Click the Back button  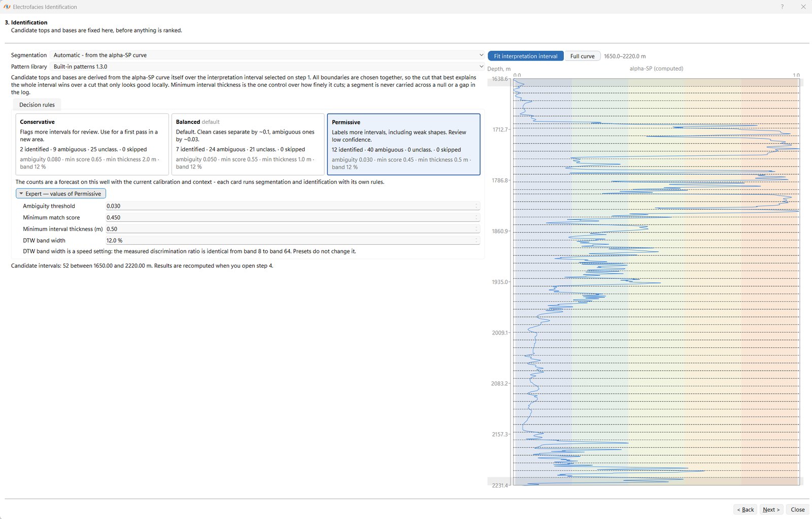(x=746, y=509)
